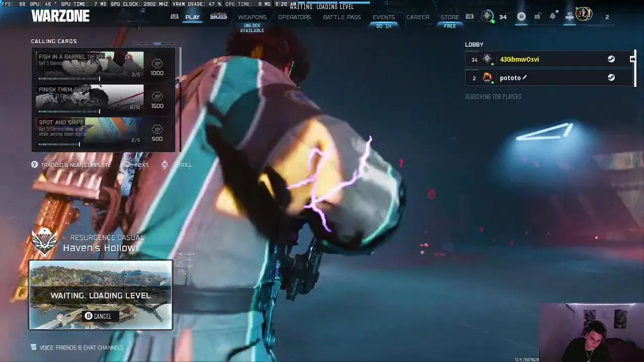Open player rank emblem in top bar
Screen dimensions: 644x362
pyautogui.click(x=487, y=17)
